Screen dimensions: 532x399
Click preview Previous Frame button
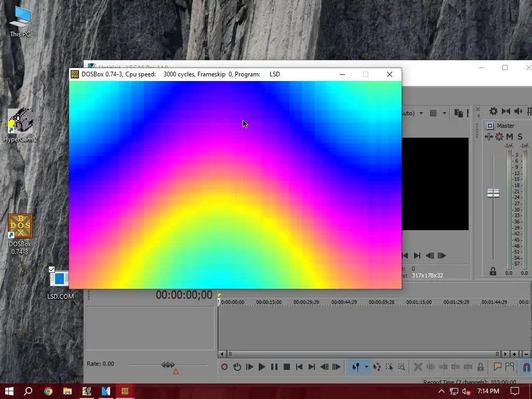(x=430, y=256)
